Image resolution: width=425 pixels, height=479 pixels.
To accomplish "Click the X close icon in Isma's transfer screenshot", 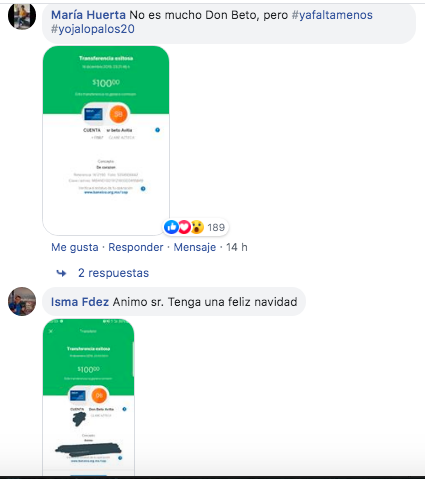I will [51, 331].
